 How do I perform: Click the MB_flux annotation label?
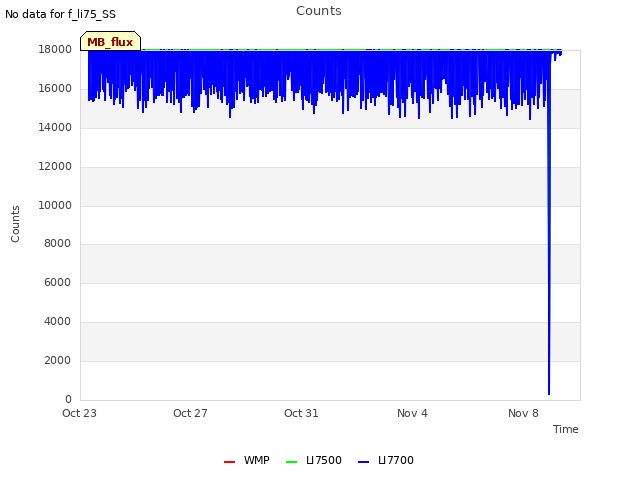point(110,42)
